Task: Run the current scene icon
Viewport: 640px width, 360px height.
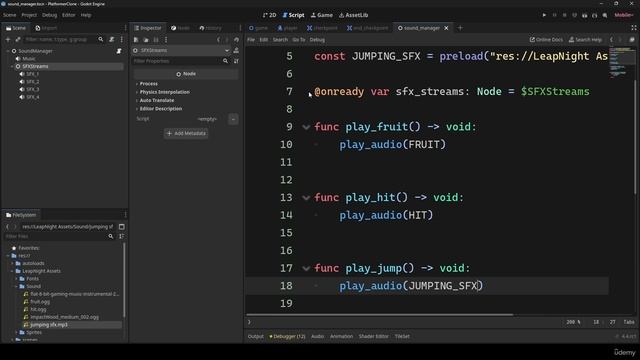Action: pyautogui.click(x=584, y=15)
